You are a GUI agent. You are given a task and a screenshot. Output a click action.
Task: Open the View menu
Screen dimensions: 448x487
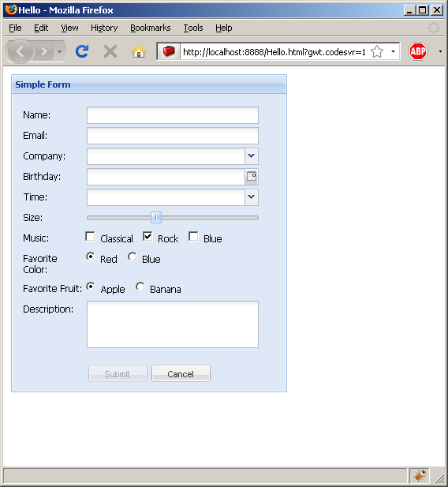(69, 28)
